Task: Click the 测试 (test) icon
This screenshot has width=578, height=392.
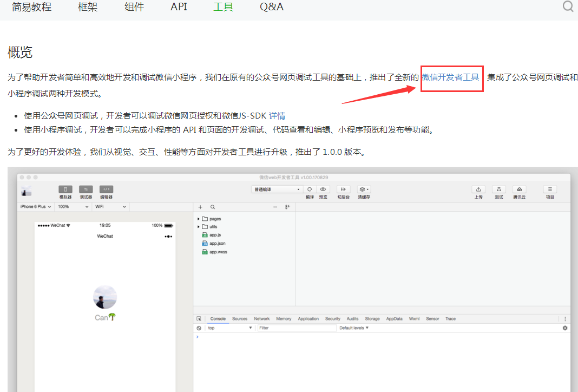Action: [x=499, y=189]
